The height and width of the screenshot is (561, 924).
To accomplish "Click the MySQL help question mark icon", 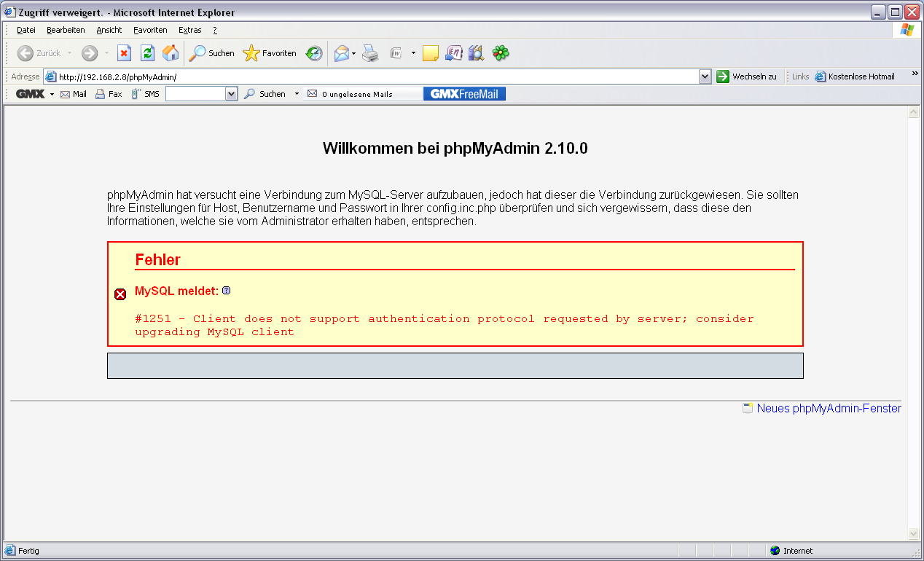I will click(x=226, y=291).
